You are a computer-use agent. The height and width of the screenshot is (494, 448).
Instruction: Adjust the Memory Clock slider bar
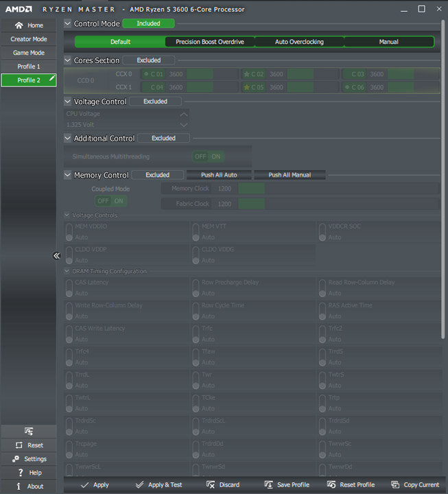339,189
